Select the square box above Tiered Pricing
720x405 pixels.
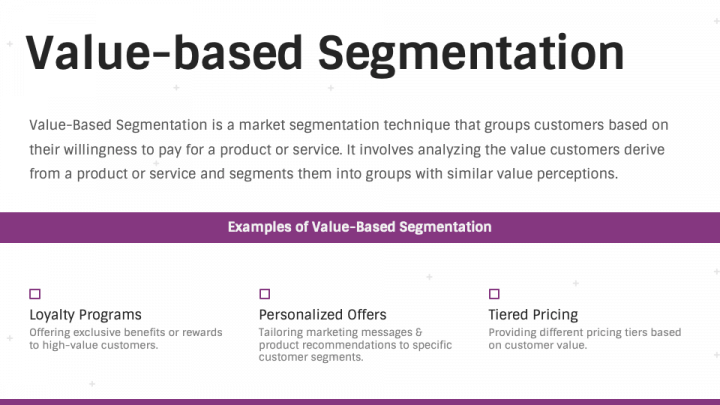coord(494,294)
